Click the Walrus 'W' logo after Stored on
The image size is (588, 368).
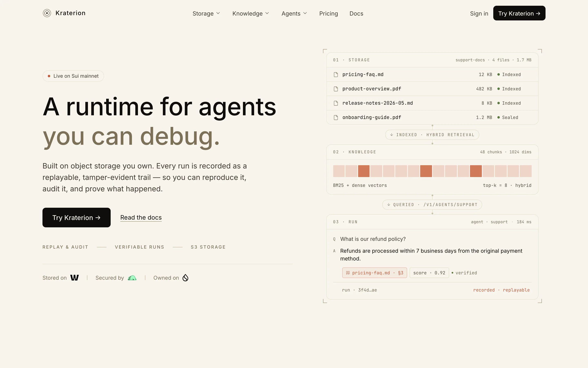tap(75, 278)
